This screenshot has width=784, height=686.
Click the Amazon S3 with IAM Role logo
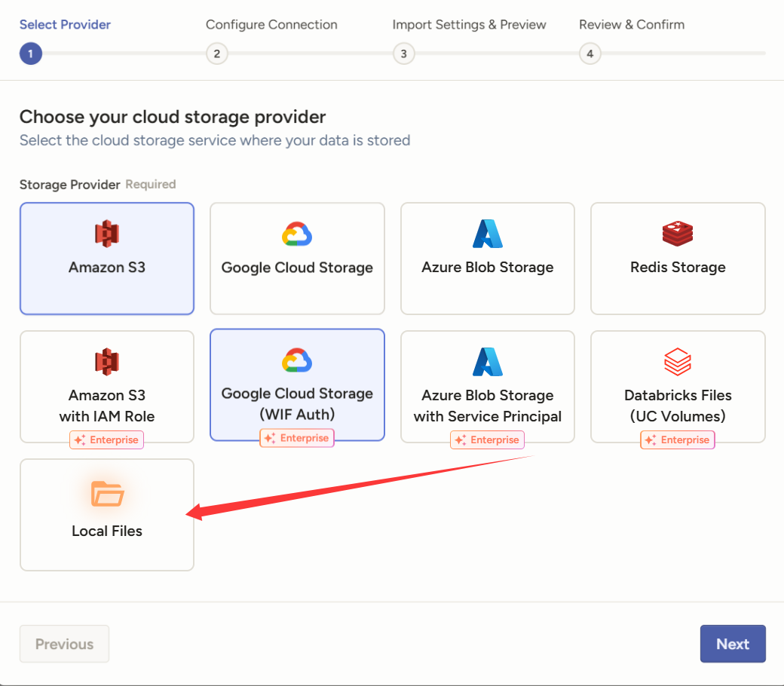(x=107, y=362)
